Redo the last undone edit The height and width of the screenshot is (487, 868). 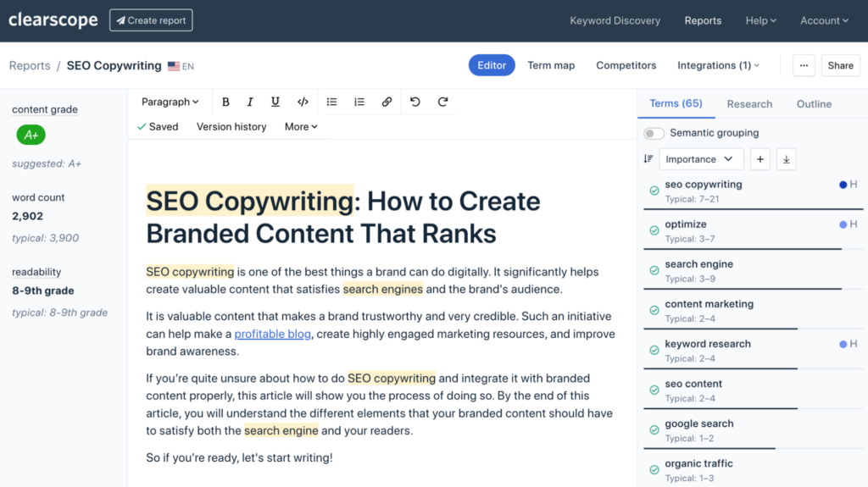442,102
